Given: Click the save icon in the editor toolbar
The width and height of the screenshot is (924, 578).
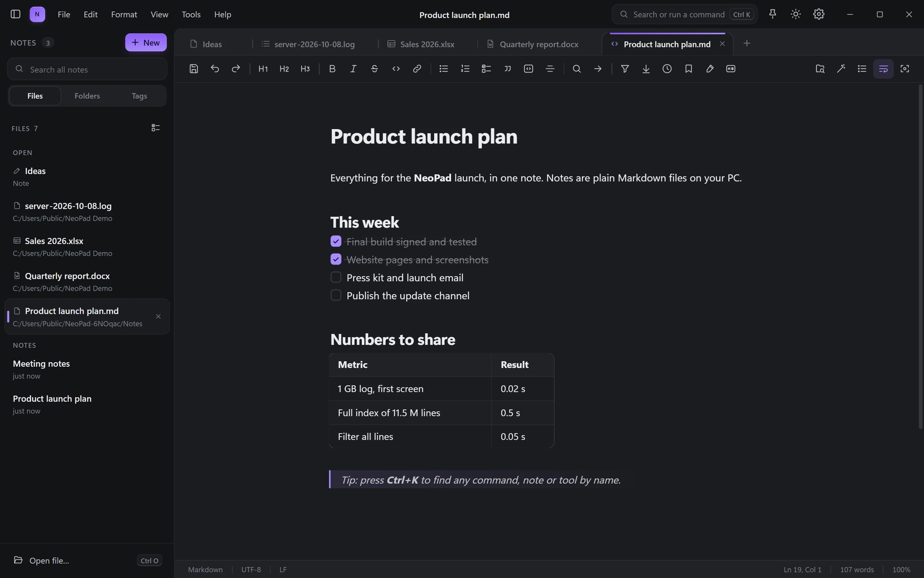Looking at the screenshot, I should pyautogui.click(x=193, y=69).
